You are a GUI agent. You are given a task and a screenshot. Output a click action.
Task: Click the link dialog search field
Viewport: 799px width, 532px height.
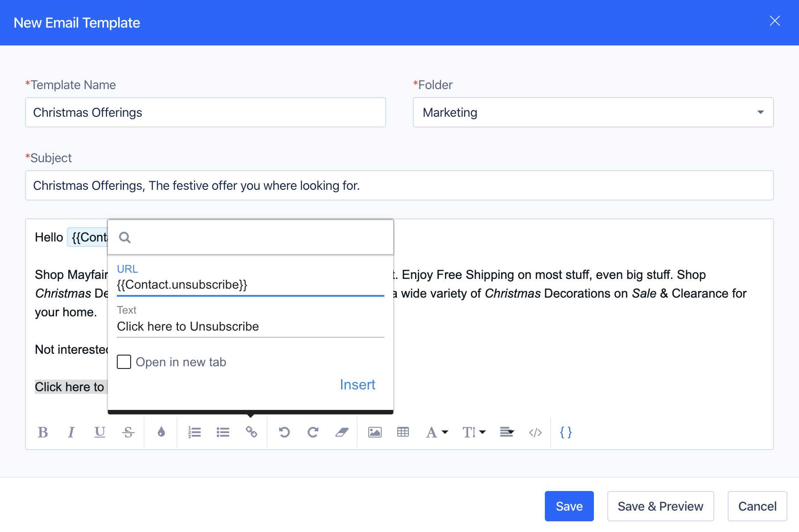[x=250, y=237]
